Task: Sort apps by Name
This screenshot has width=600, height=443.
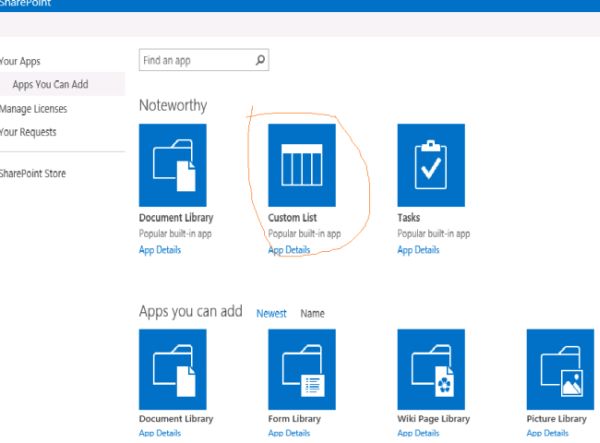Action: (312, 313)
